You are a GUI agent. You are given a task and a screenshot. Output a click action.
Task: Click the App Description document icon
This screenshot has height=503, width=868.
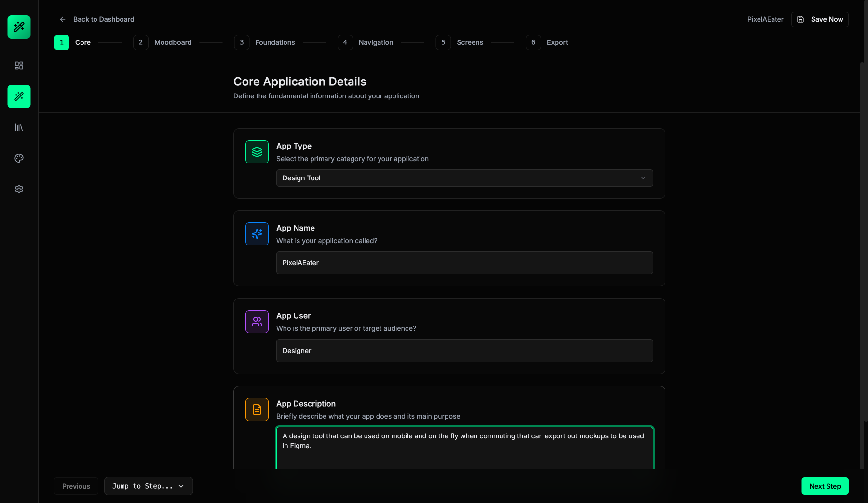[x=257, y=409]
